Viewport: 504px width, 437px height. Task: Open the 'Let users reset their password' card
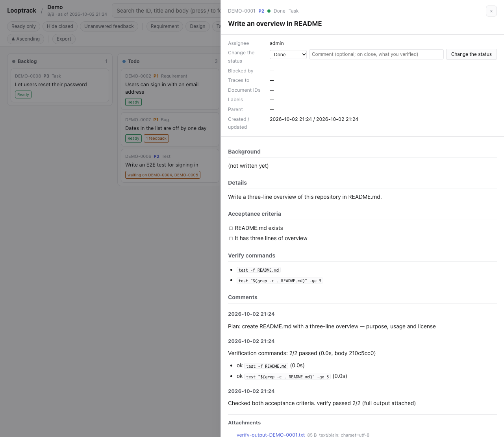(60, 85)
